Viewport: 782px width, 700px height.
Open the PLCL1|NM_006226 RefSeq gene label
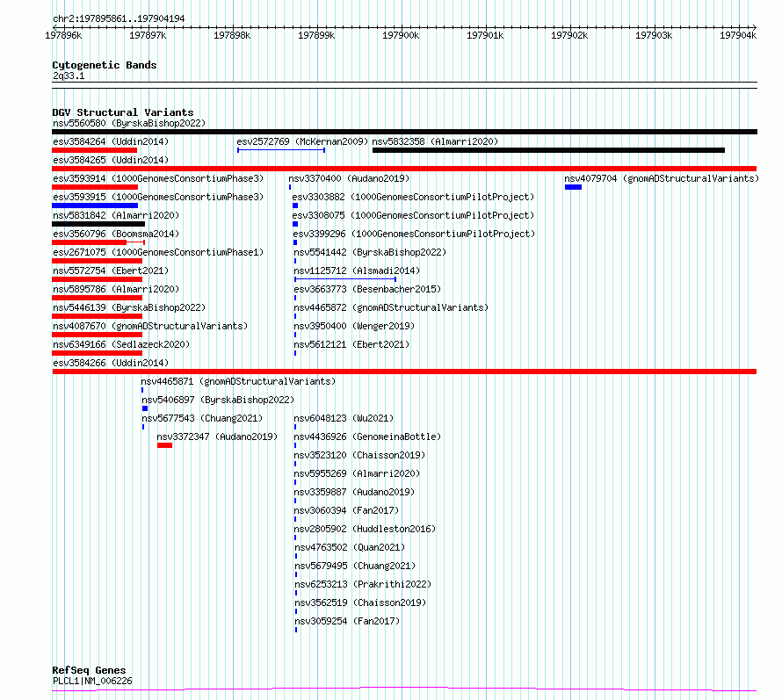click(92, 681)
